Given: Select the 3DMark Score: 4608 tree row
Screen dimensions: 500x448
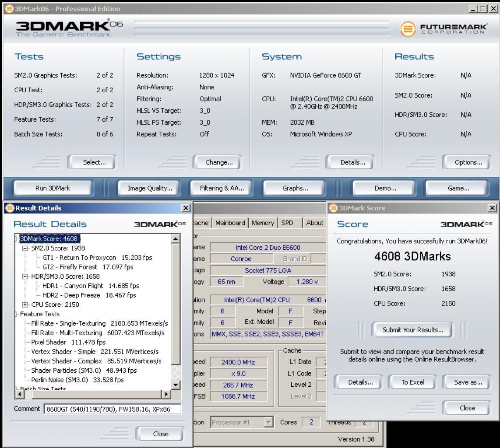Looking at the screenshot, I should [49, 239].
